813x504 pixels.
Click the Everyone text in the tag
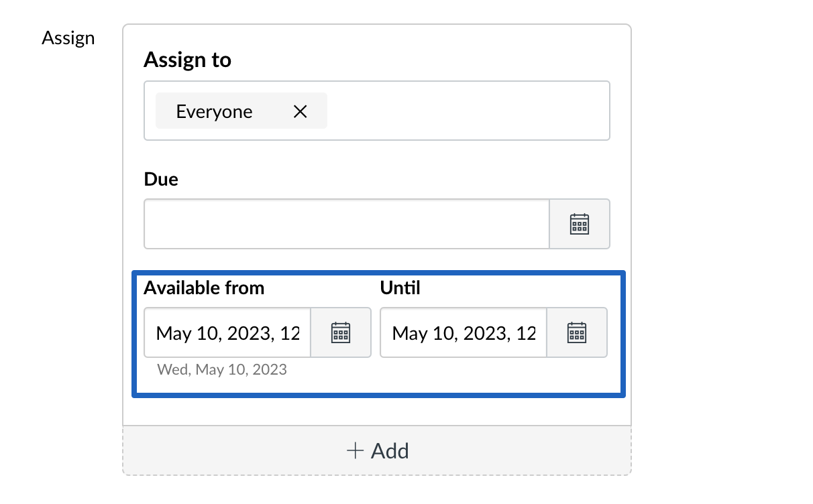pyautogui.click(x=214, y=111)
